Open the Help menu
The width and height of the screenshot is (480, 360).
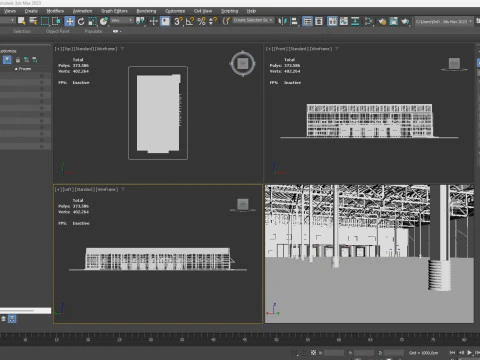(x=251, y=11)
